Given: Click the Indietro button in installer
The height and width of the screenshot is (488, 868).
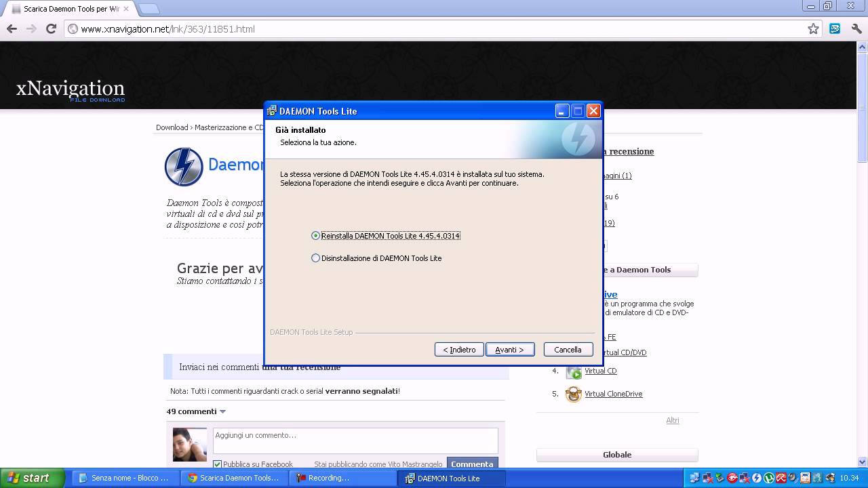Looking at the screenshot, I should (459, 350).
